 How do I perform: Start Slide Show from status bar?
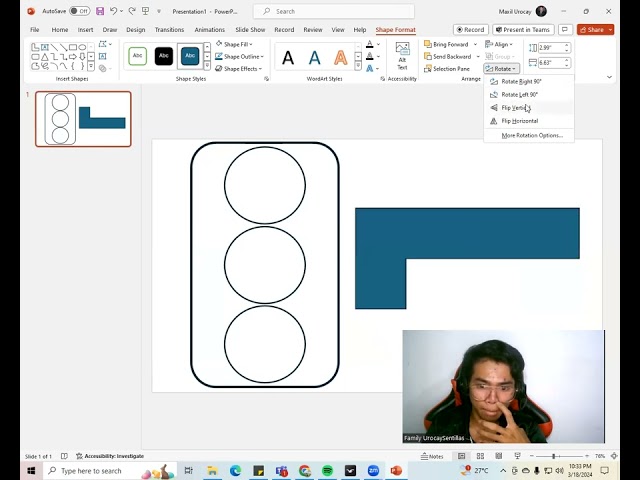coord(518,456)
